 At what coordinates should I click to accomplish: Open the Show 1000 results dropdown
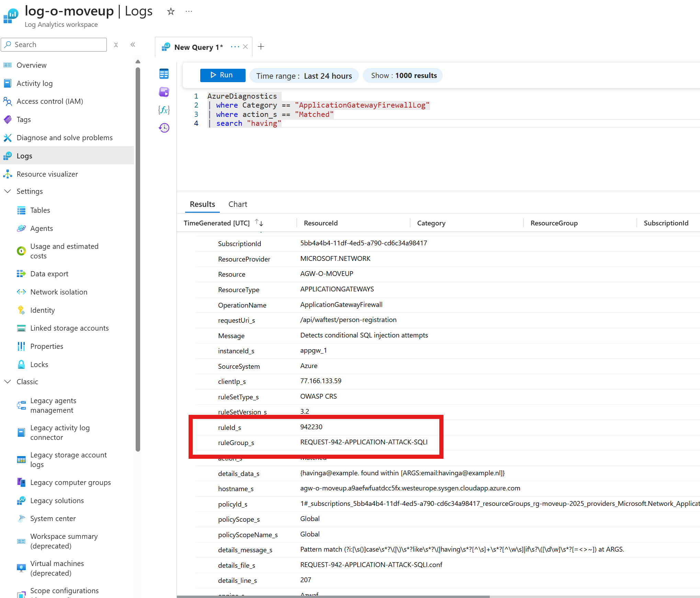pos(403,76)
